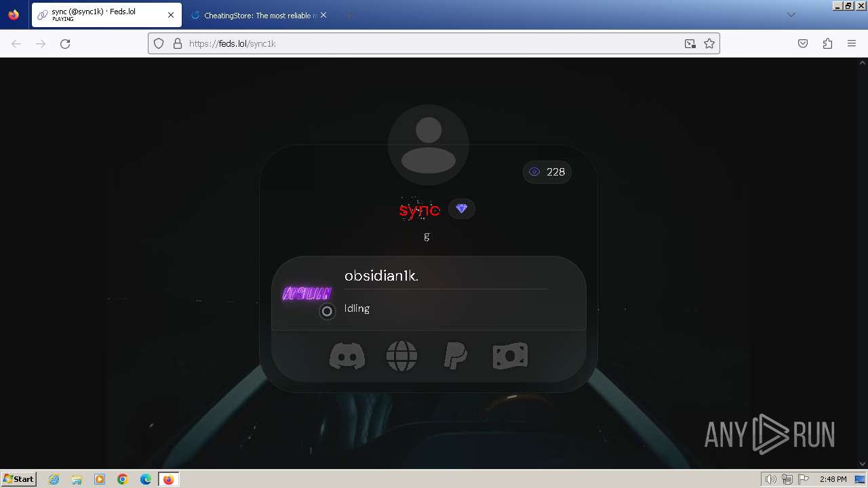Click the Action Center flag tray icon

(803, 479)
